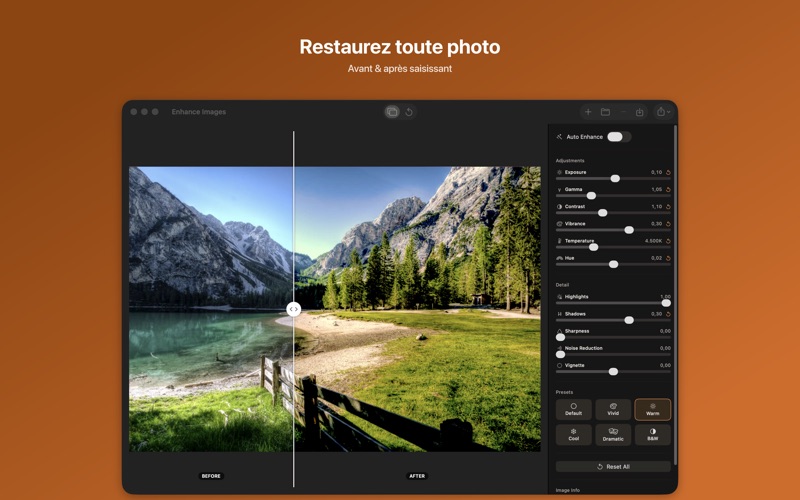Apply the Default preset
Viewport: 800px width, 500px height.
click(x=573, y=409)
